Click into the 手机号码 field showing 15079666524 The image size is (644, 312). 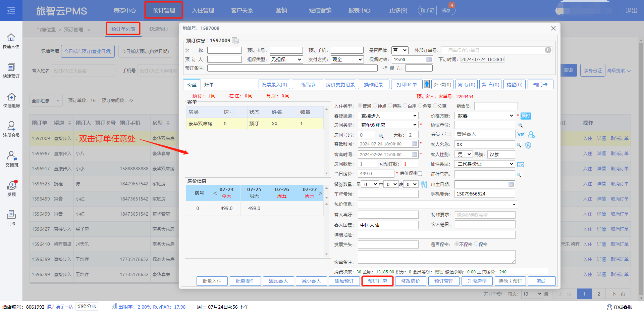tap(485, 194)
